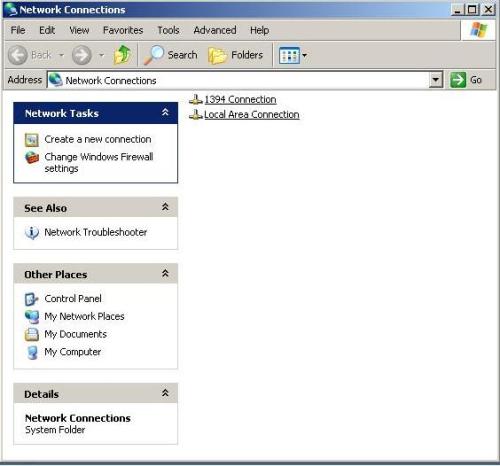500x466 pixels.
Task: Expand the Address bar dropdown
Action: (x=435, y=80)
